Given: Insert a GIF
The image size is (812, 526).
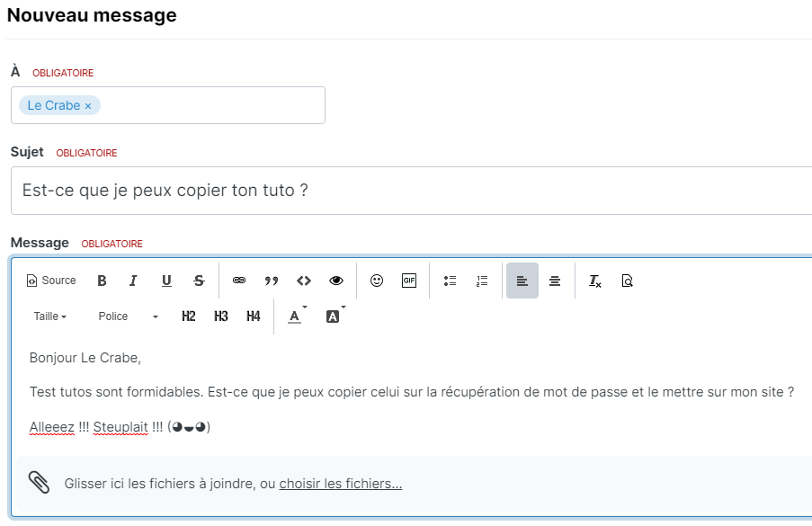Looking at the screenshot, I should pyautogui.click(x=409, y=281).
